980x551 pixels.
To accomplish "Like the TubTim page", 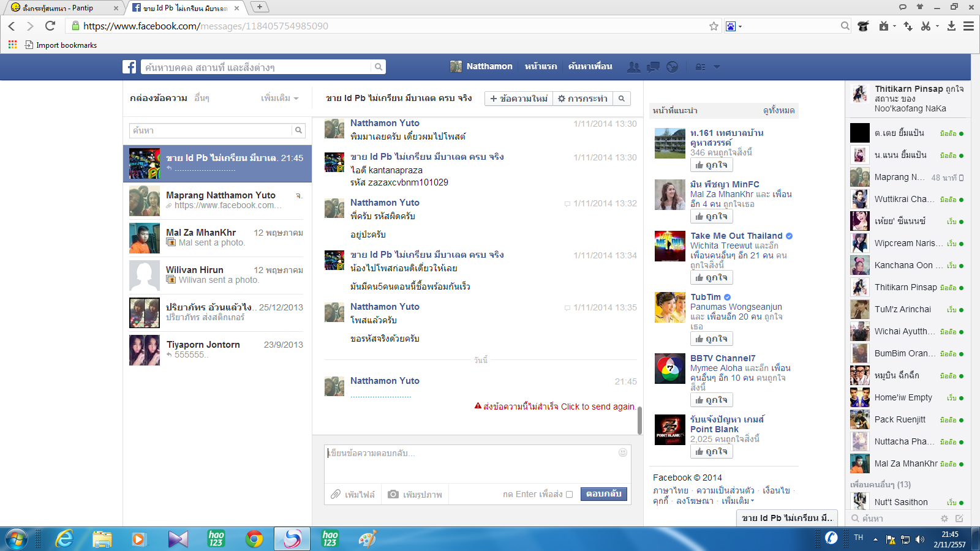I will pos(712,339).
